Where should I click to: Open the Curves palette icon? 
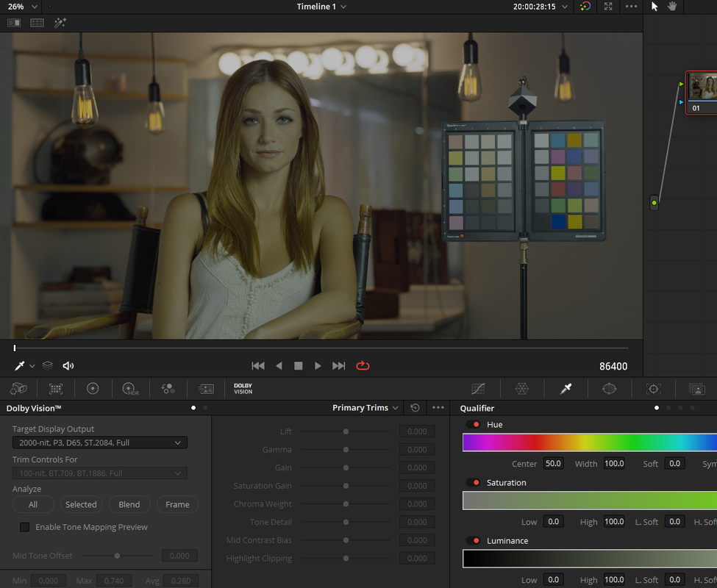click(478, 389)
